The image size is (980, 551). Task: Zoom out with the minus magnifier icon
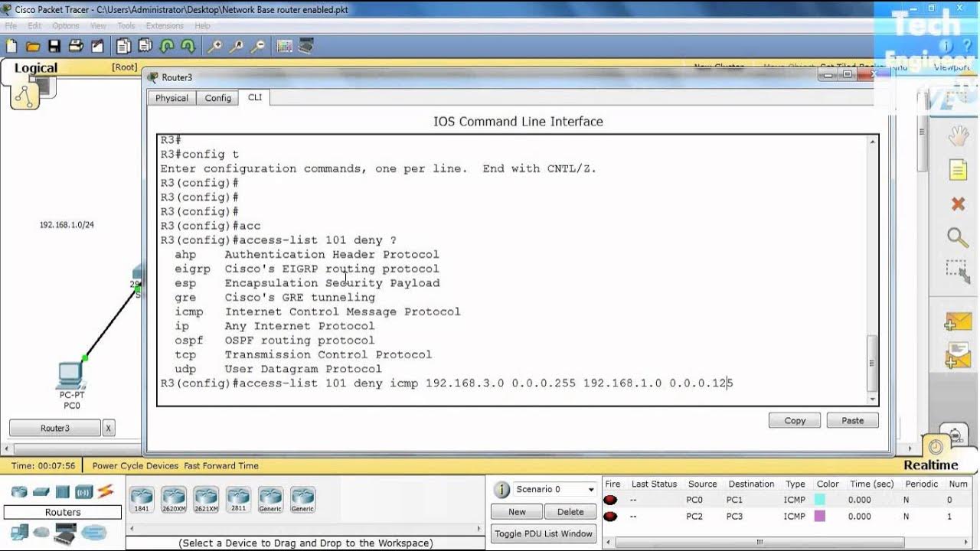258,47
